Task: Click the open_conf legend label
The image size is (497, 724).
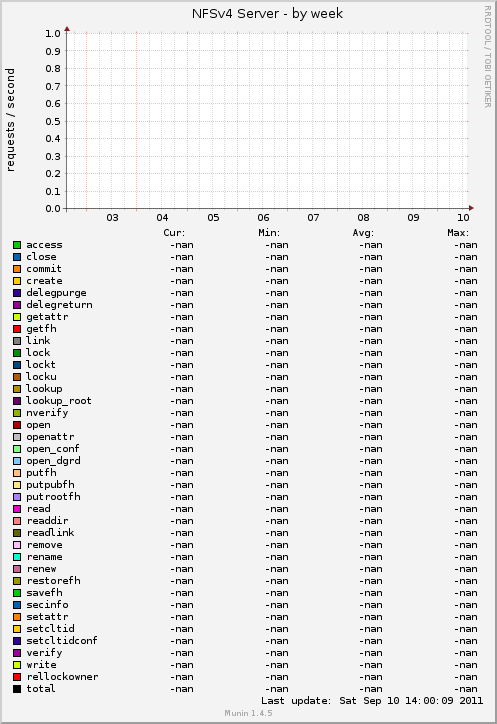Action: pos(53,449)
